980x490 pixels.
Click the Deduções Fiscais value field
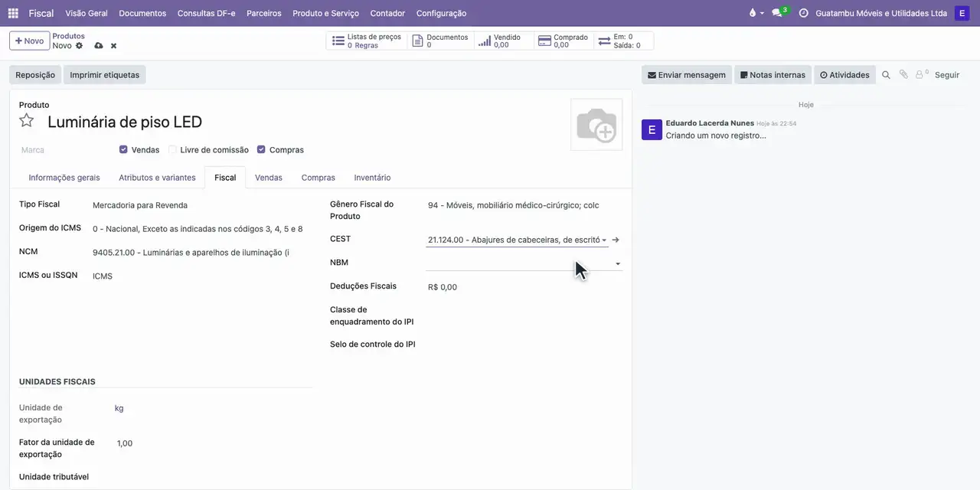pyautogui.click(x=524, y=287)
